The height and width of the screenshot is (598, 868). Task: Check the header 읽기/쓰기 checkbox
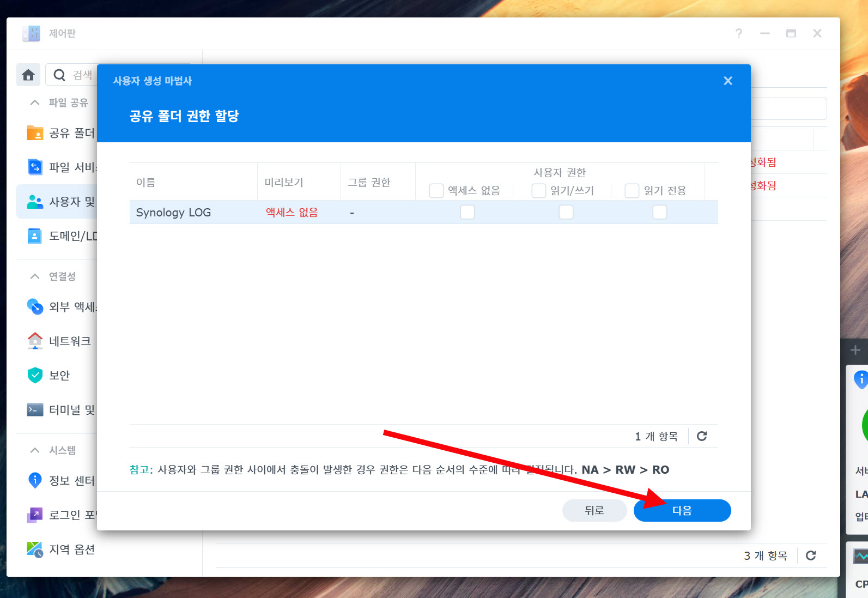click(539, 190)
